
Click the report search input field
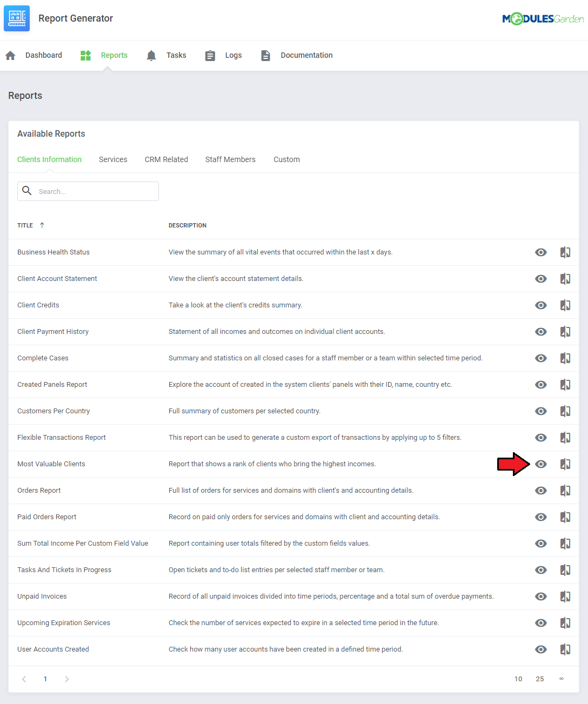[88, 191]
